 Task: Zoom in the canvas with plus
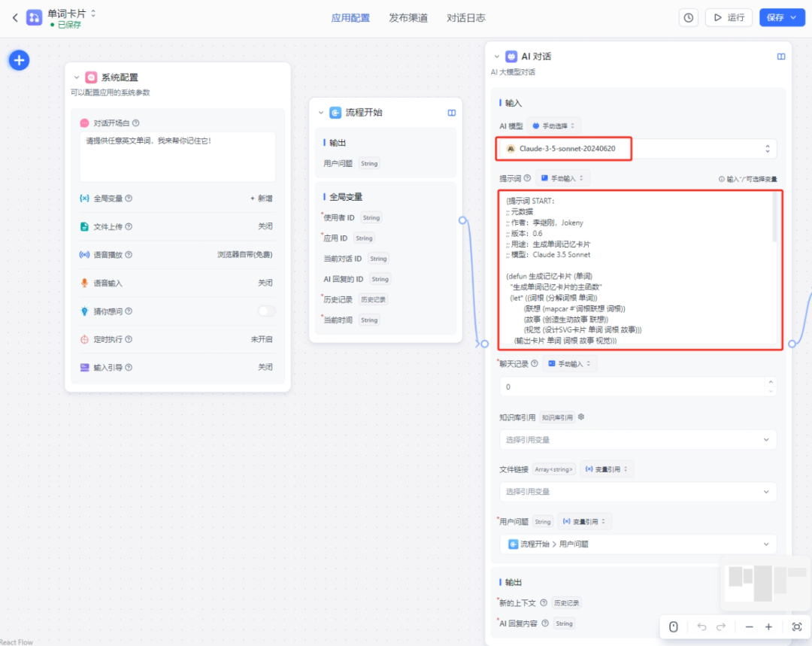pos(768,627)
